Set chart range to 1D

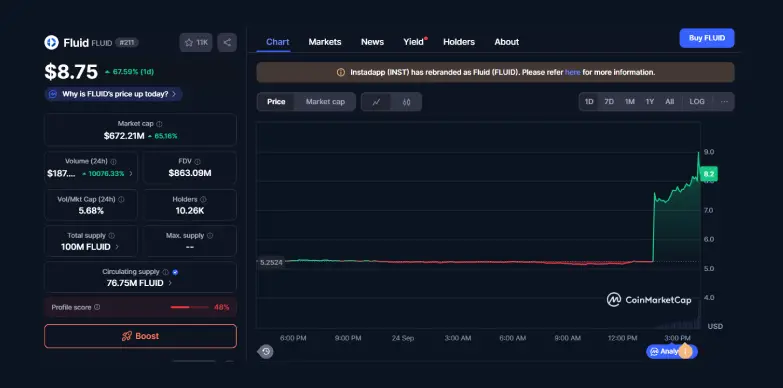pyautogui.click(x=589, y=102)
